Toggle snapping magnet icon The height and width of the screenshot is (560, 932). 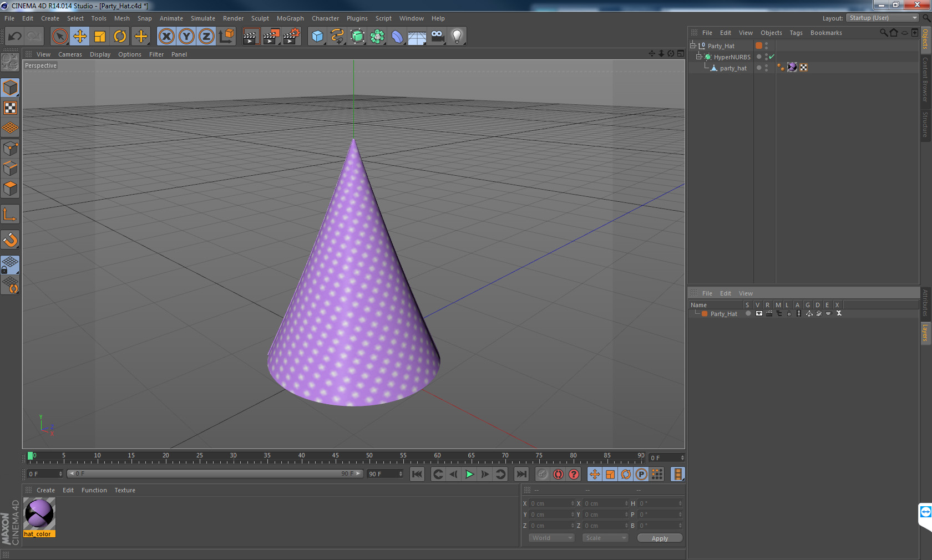coord(11,240)
